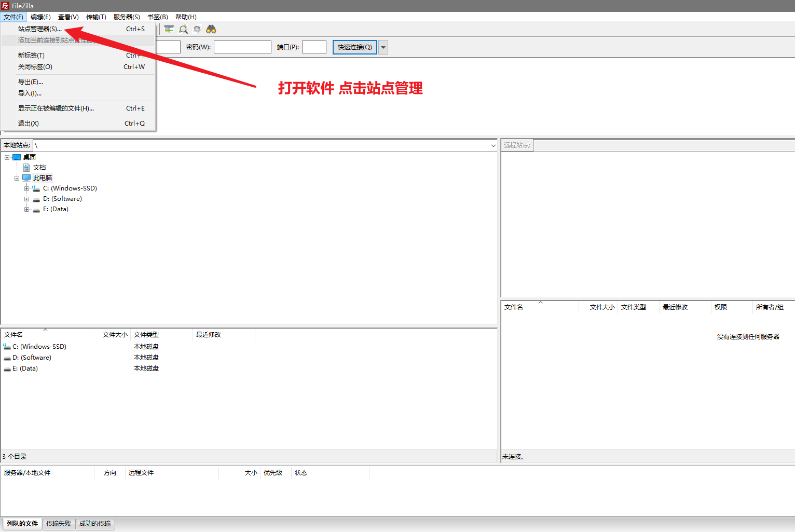Switch to the 成功的传输 tab
795x532 pixels.
(95, 524)
